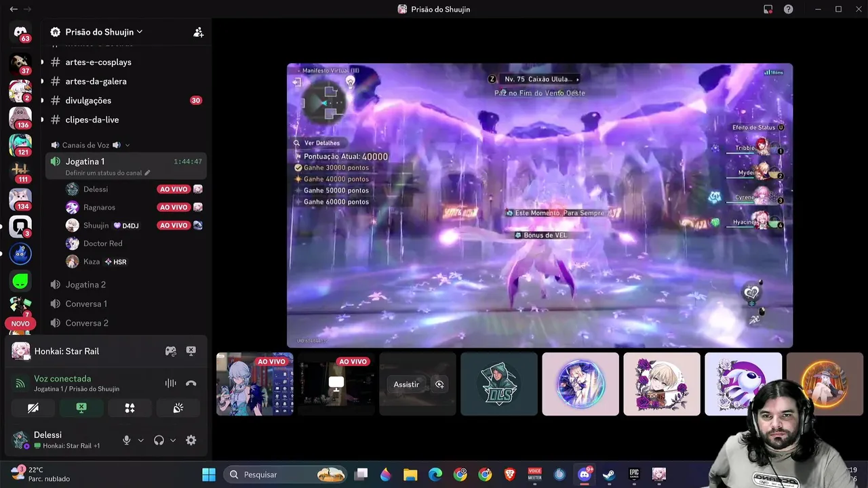Open Microsoft Edge from the taskbar

click(x=435, y=474)
